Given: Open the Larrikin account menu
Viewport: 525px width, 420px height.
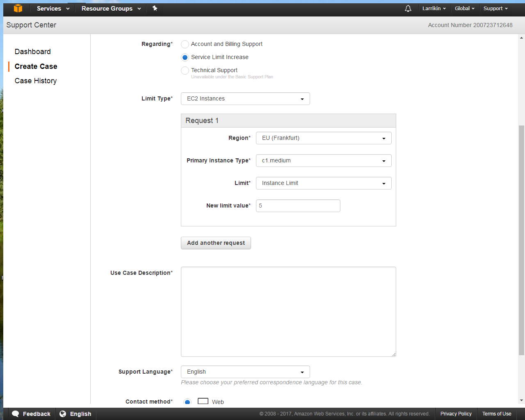Looking at the screenshot, I should pos(434,9).
